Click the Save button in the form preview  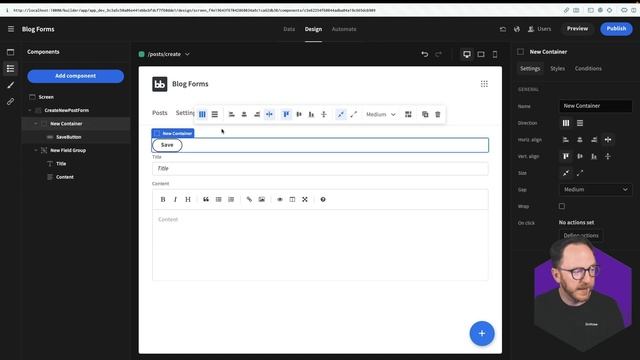(x=167, y=145)
